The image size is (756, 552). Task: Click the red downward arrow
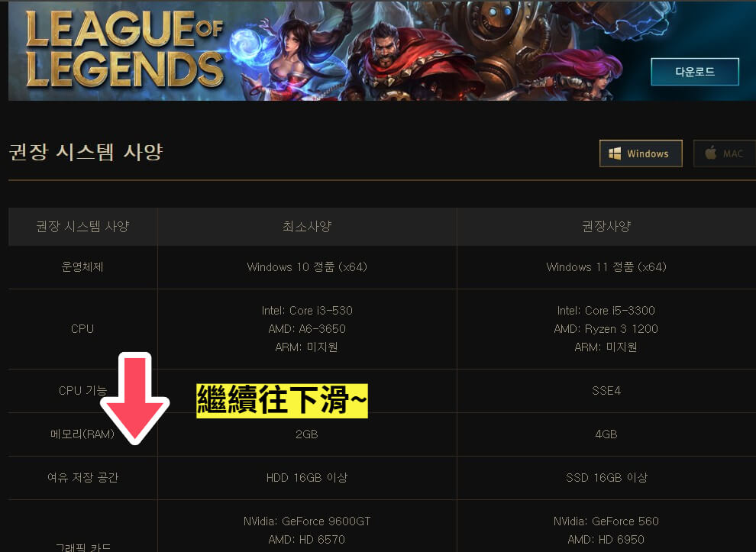pos(135,398)
